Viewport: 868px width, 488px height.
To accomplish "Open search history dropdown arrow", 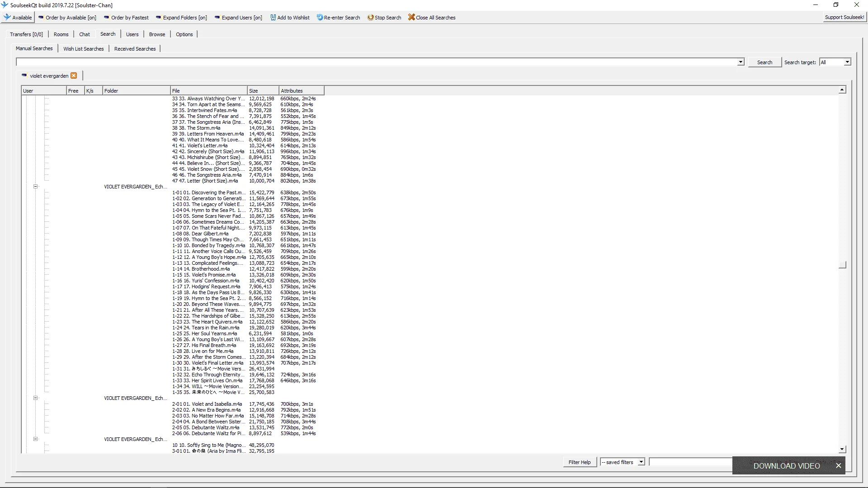I will pyautogui.click(x=741, y=62).
